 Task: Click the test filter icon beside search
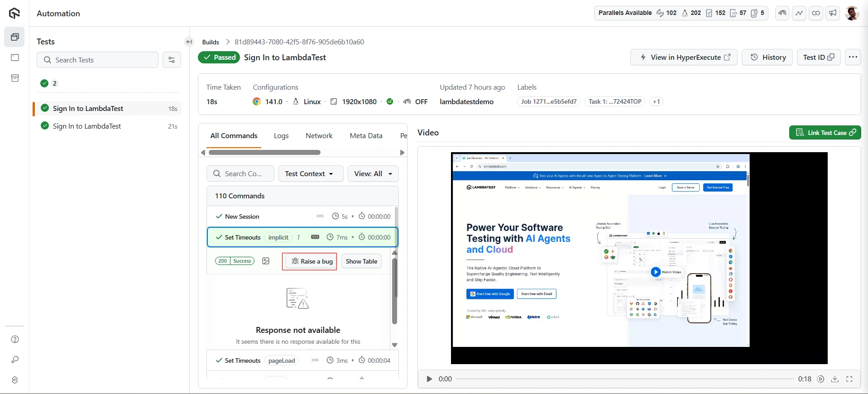coord(172,60)
